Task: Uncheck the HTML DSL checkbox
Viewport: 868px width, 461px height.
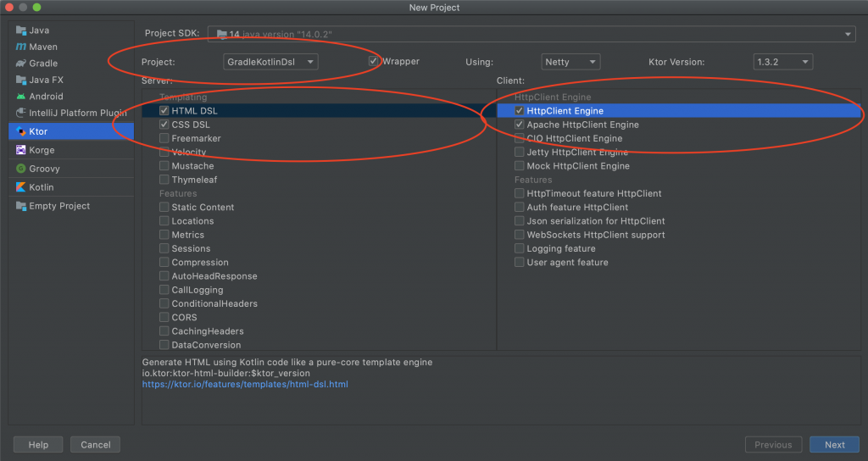Action: (164, 111)
